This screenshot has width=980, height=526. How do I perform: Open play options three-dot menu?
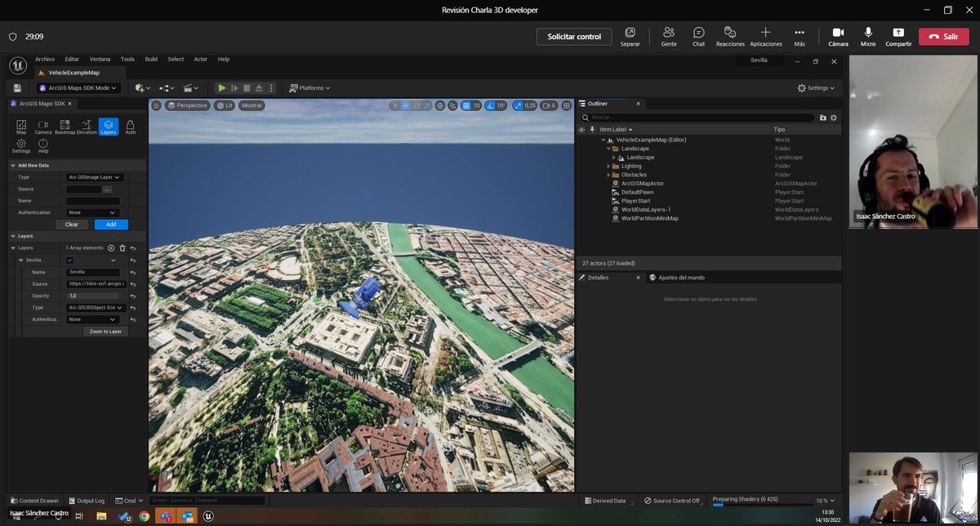pos(271,87)
